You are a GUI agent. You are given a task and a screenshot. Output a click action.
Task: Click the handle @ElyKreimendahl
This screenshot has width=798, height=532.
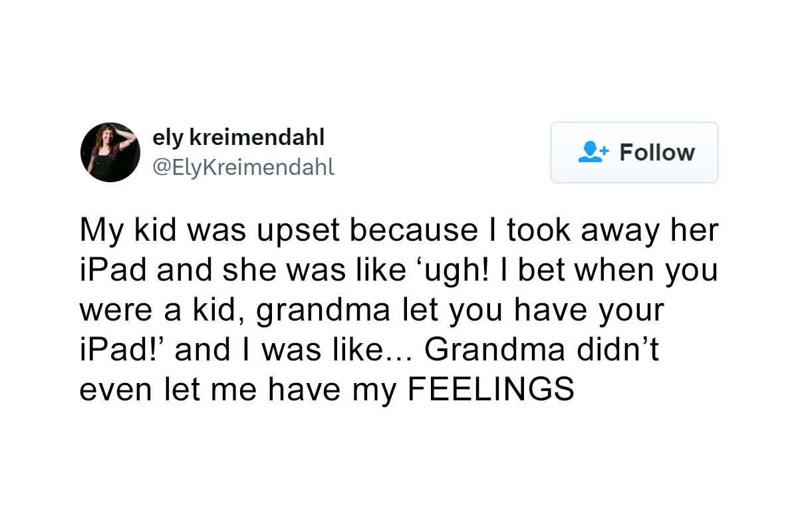click(243, 167)
